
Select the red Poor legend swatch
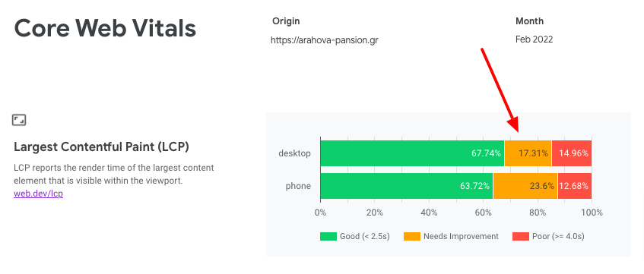click(x=520, y=236)
